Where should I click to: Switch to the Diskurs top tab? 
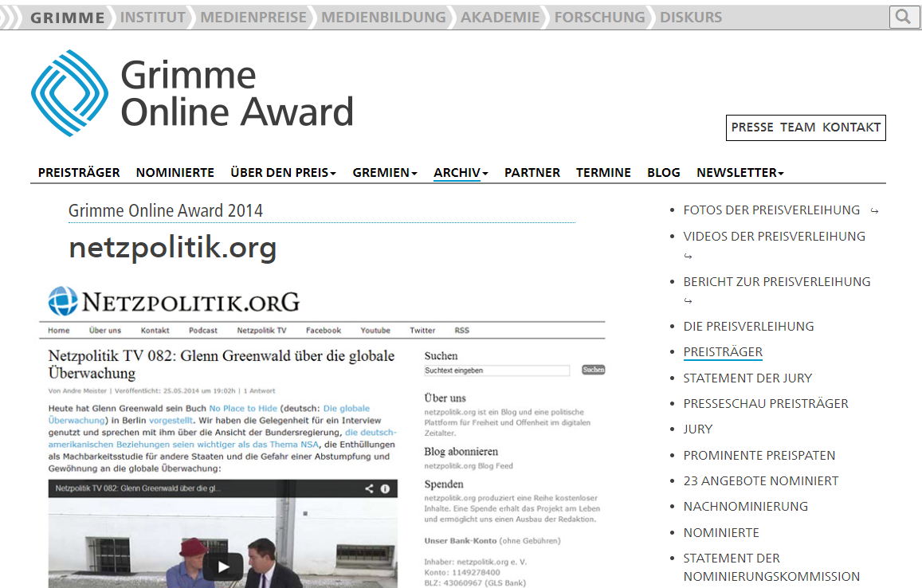click(x=691, y=18)
